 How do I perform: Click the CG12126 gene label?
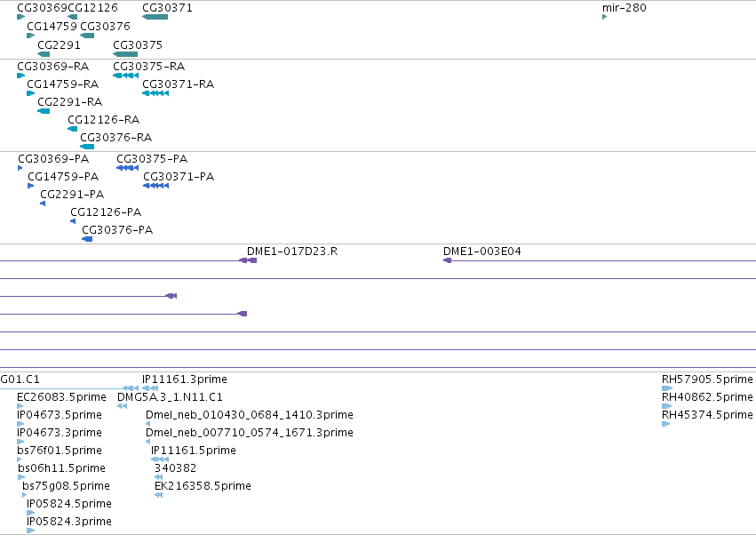[92, 8]
